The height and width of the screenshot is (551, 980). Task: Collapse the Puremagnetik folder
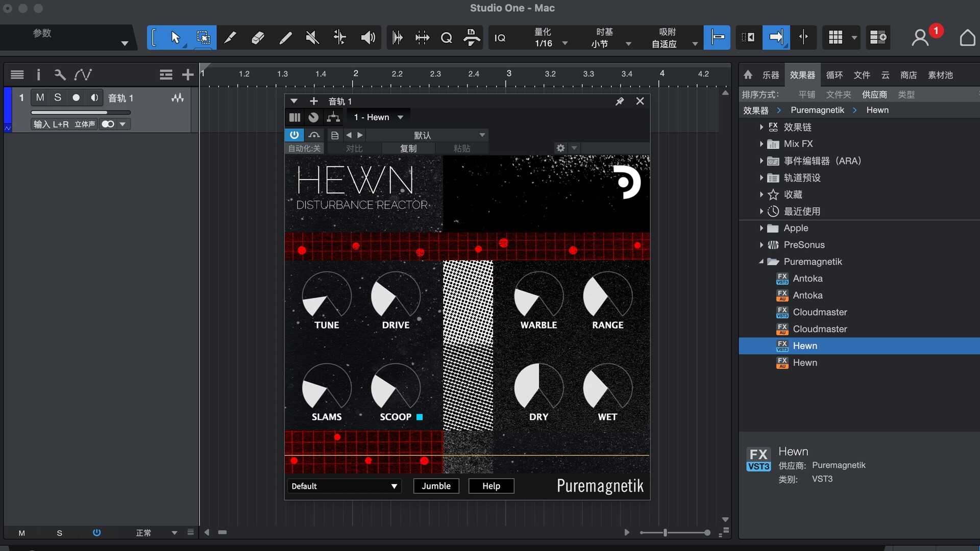point(761,262)
